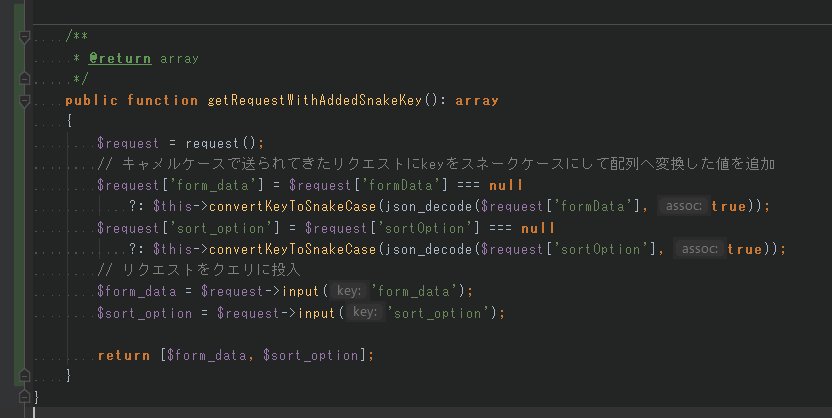832x418 pixels.
Task: Collapse the docblock comment fold marker
Action: click(22, 37)
